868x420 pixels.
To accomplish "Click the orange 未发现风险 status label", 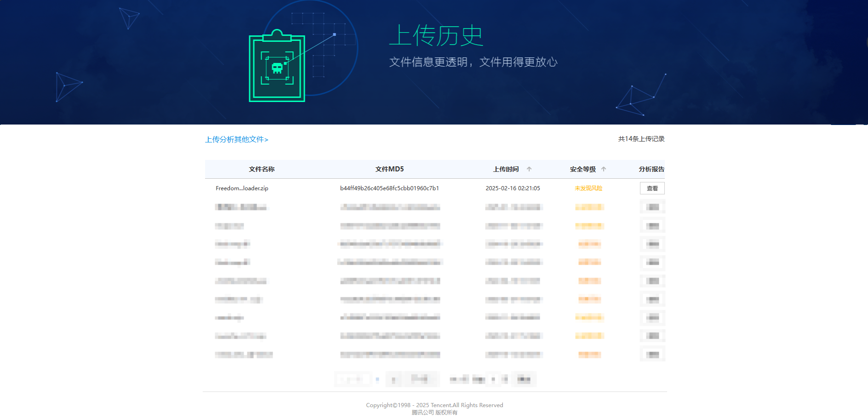I will point(588,188).
